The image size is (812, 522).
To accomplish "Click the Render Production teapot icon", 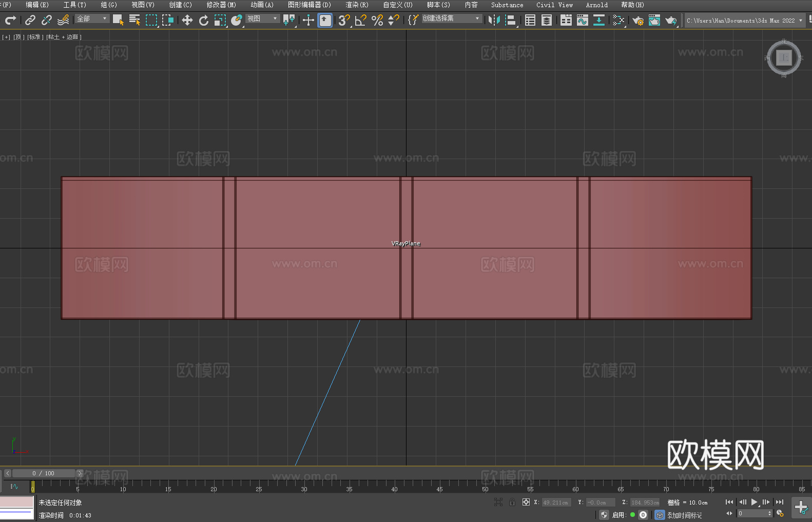I will (671, 20).
